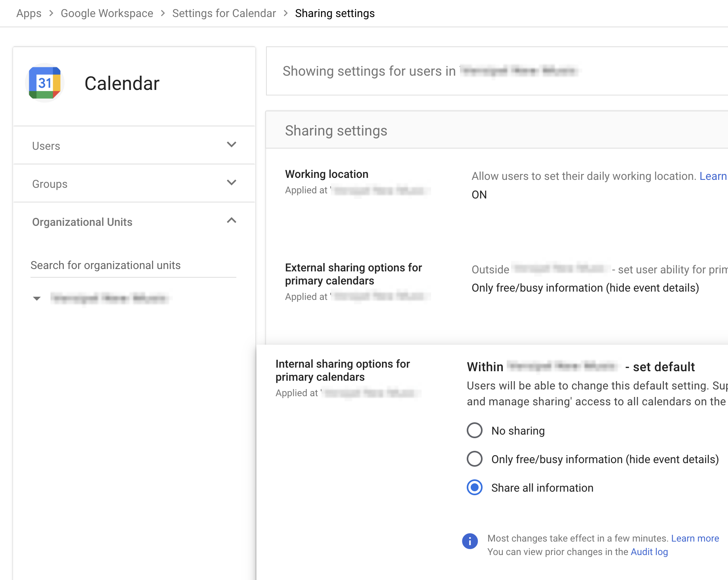Open the Working location setting row
Viewport: 728px width, 580px height.
point(327,174)
